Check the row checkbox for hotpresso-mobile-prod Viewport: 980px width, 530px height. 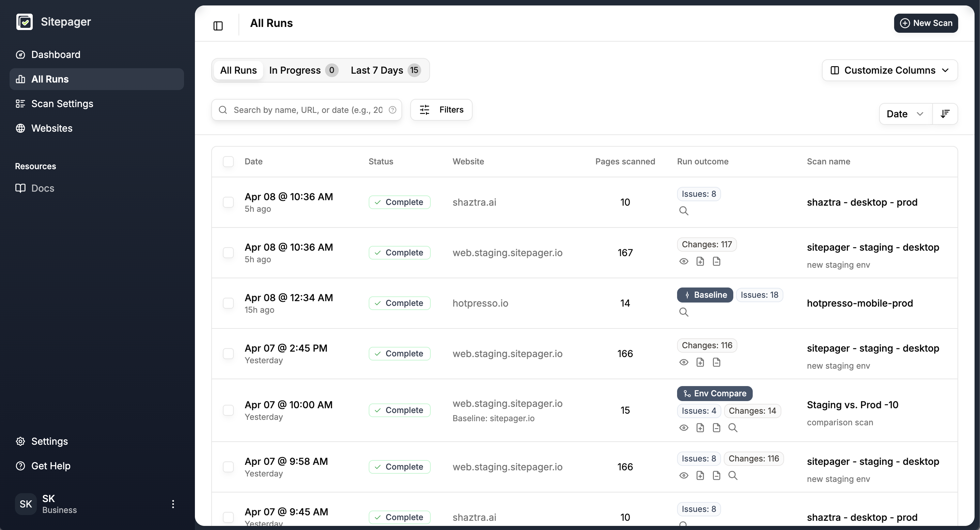[228, 303]
